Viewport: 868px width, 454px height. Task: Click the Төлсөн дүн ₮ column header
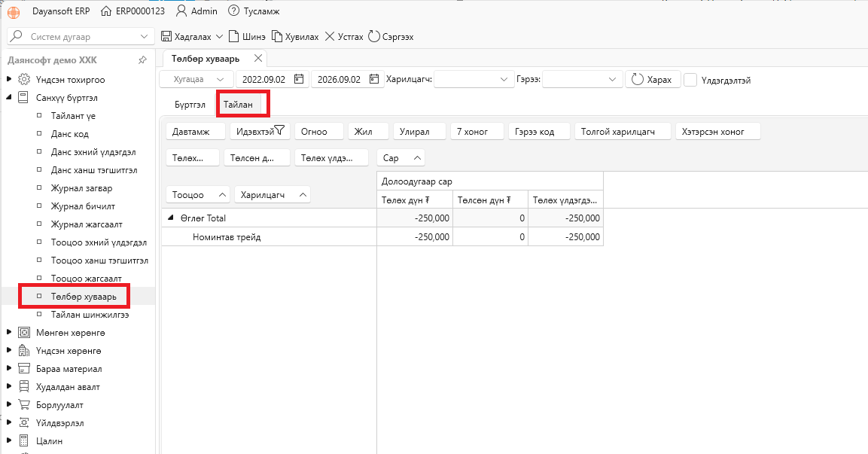pyautogui.click(x=491, y=200)
